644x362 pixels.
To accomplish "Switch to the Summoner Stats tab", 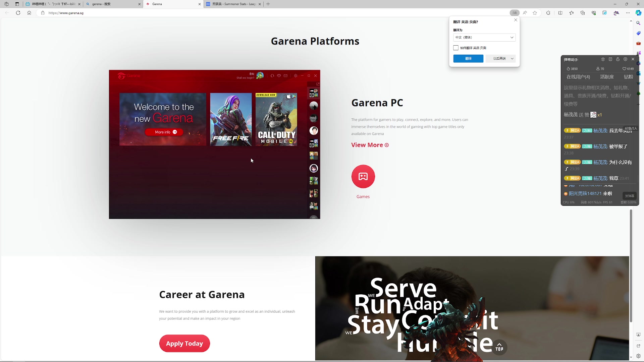I will tap(233, 4).
